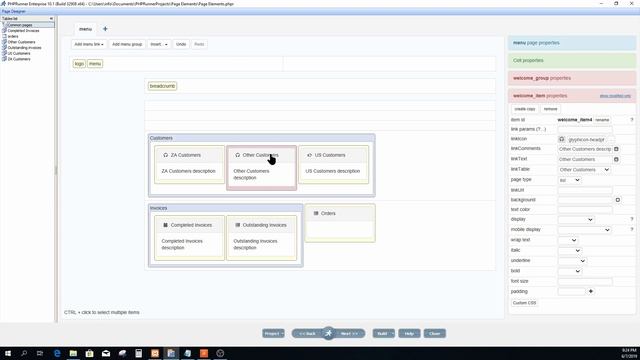Select the menu element in the header
The width and height of the screenshot is (640, 360).
(95, 64)
